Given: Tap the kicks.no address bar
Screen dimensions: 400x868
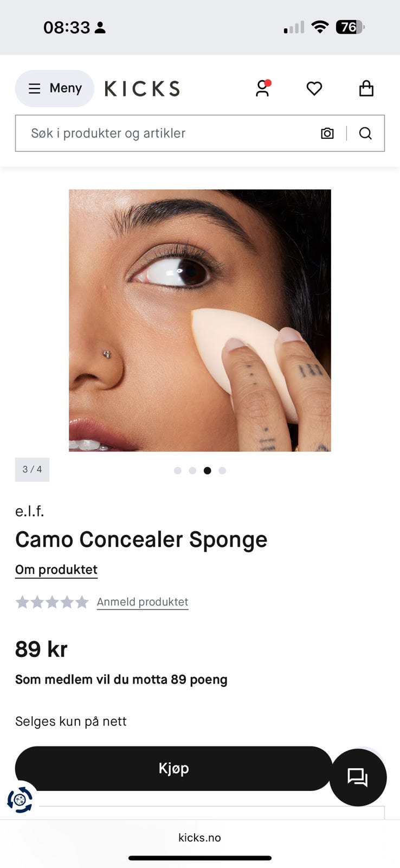Looking at the screenshot, I should coord(200,838).
